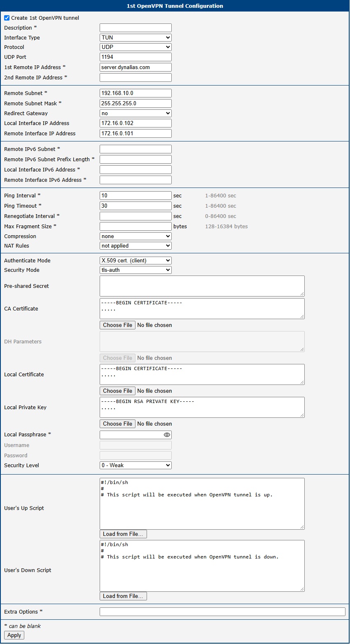Click the '128-16384 bytes' hint text
The image size is (350, 644).
tap(226, 226)
